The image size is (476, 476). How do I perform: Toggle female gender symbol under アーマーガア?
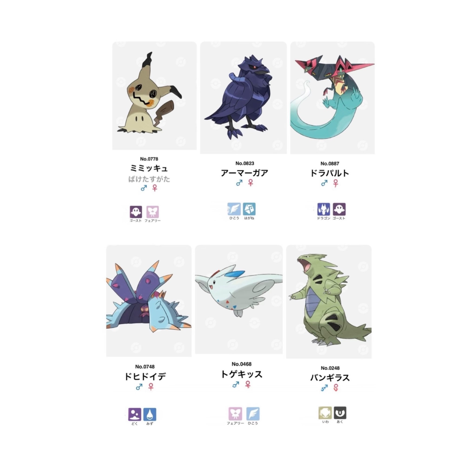click(x=251, y=183)
